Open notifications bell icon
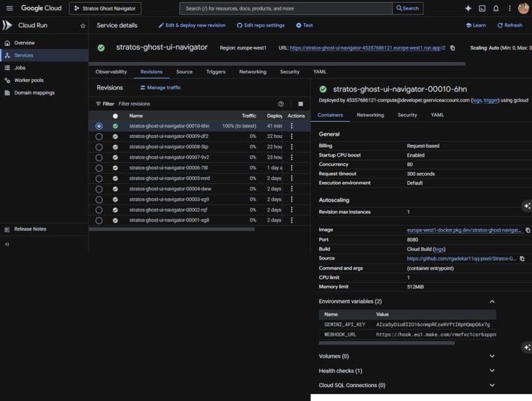 [x=496, y=8]
